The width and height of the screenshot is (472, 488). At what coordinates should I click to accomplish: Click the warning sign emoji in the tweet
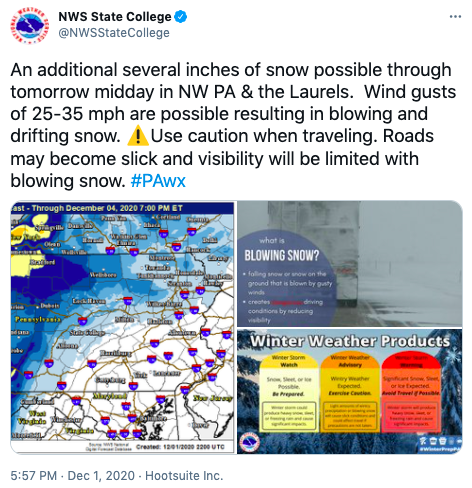pos(138,137)
